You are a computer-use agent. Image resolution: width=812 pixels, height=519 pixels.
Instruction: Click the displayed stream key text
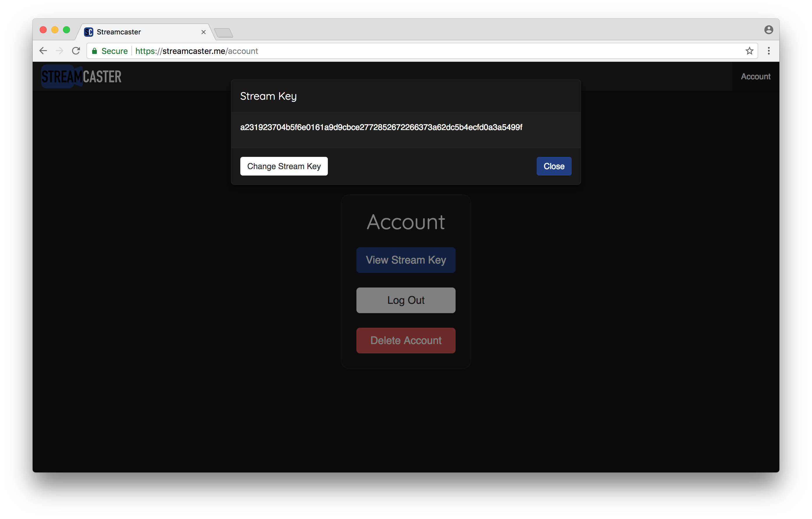point(381,127)
